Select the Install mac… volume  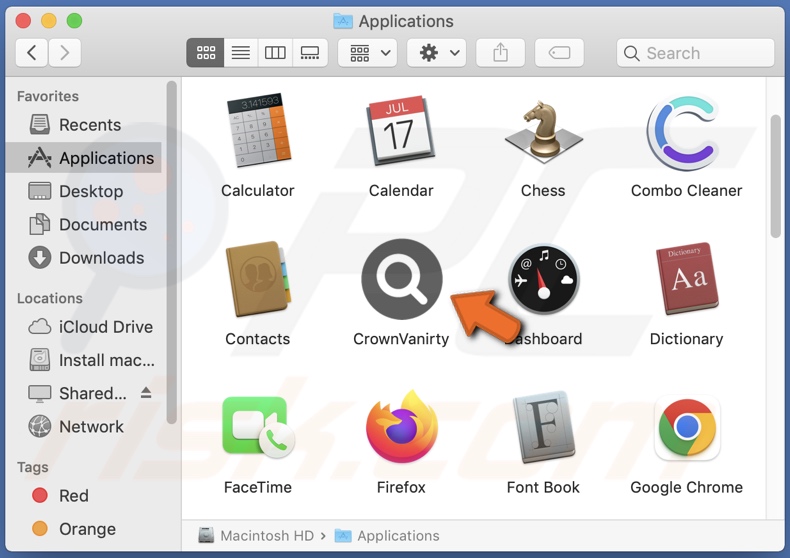coord(83,360)
